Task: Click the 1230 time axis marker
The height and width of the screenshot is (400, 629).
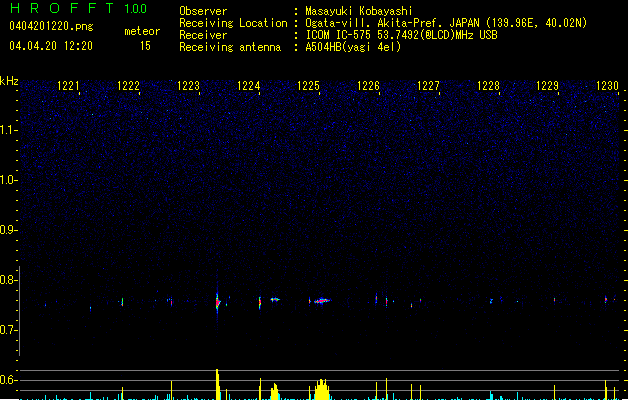Action: [607, 86]
